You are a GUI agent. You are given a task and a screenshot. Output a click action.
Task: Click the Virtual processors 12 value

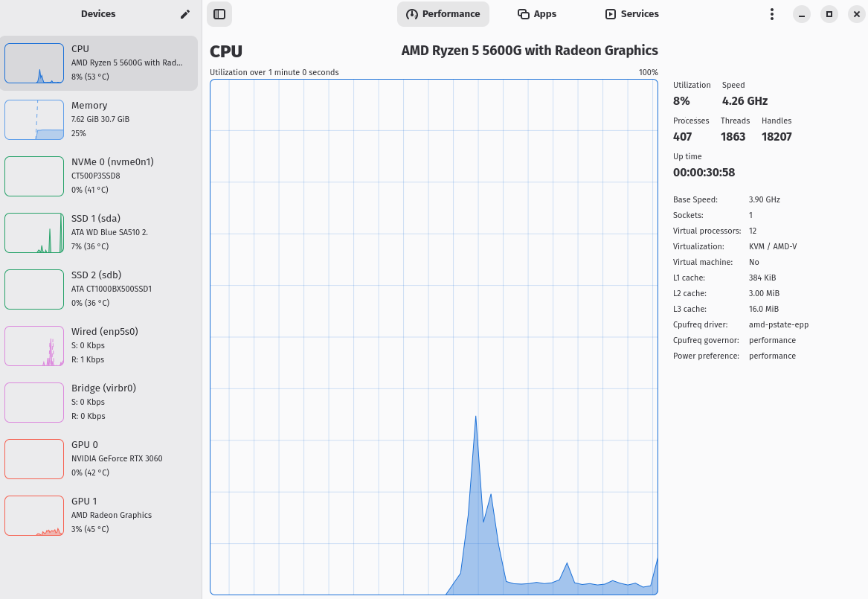point(753,231)
